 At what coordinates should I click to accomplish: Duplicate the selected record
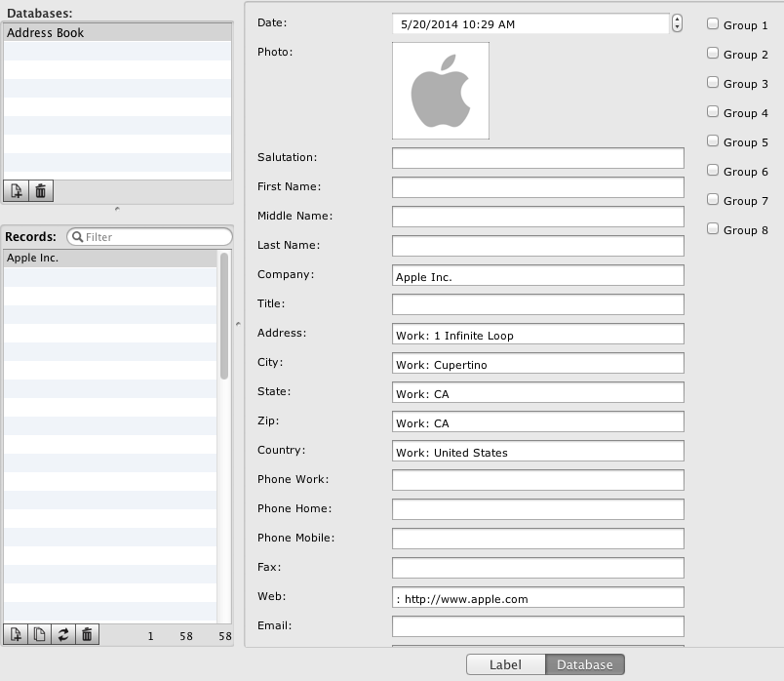(x=40, y=634)
